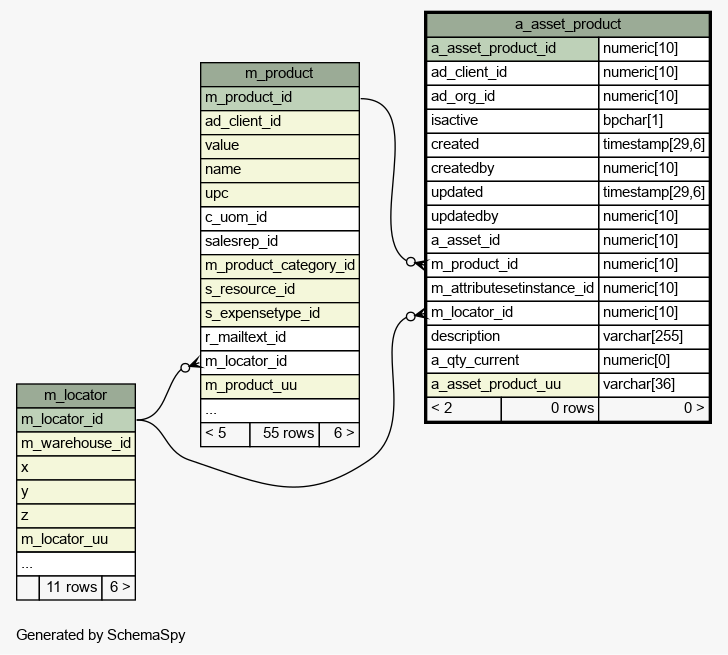The image size is (728, 655).
Task: Select m_product_id in m_product table
Action: (x=280, y=98)
